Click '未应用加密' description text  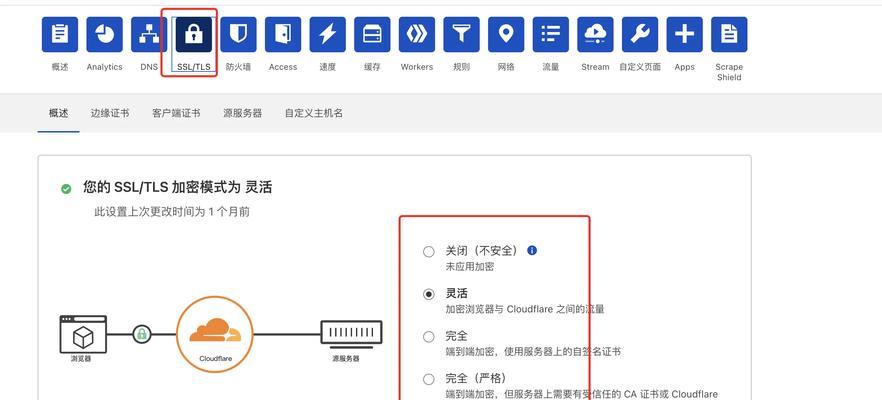pyautogui.click(x=470, y=267)
